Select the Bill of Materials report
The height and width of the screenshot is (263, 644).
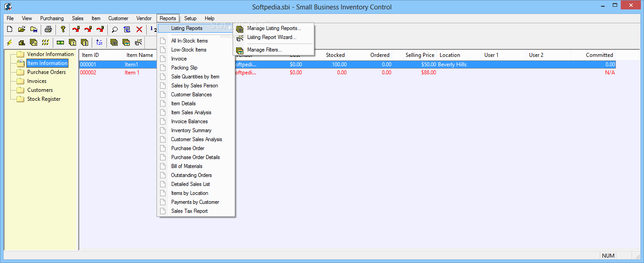196,166
